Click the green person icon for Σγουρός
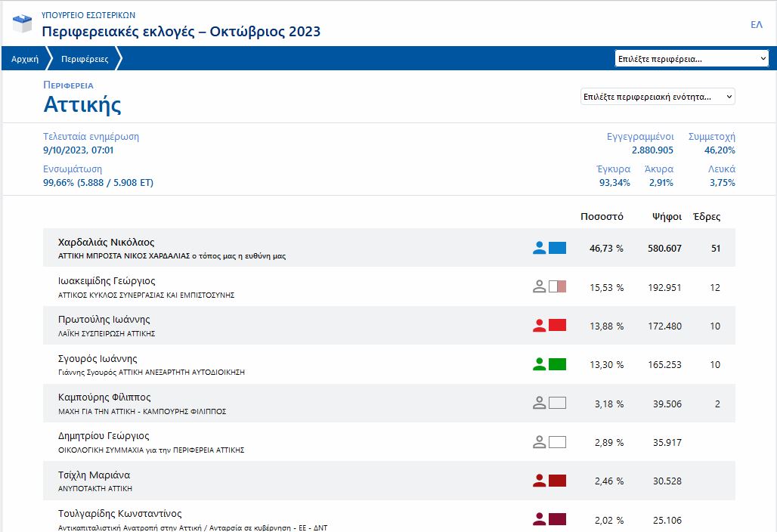Viewport: 777px width, 532px height. (539, 364)
